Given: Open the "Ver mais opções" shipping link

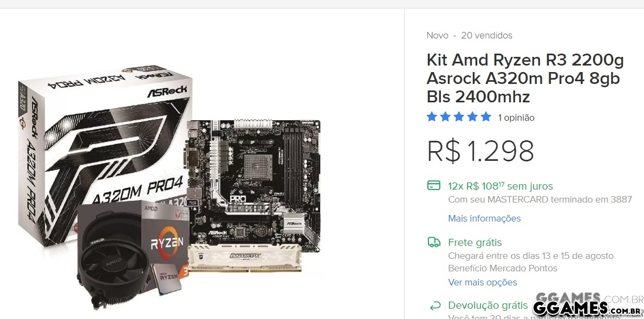Looking at the screenshot, I should click(483, 283).
